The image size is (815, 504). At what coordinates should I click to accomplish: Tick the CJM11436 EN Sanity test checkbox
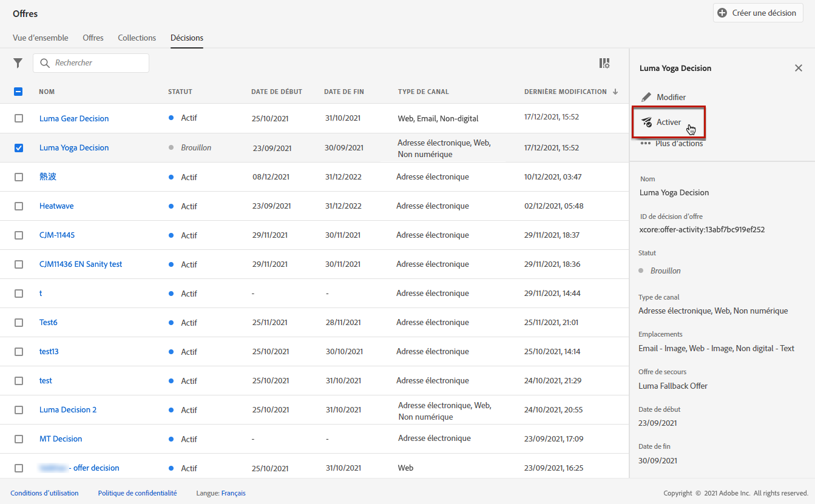click(19, 264)
